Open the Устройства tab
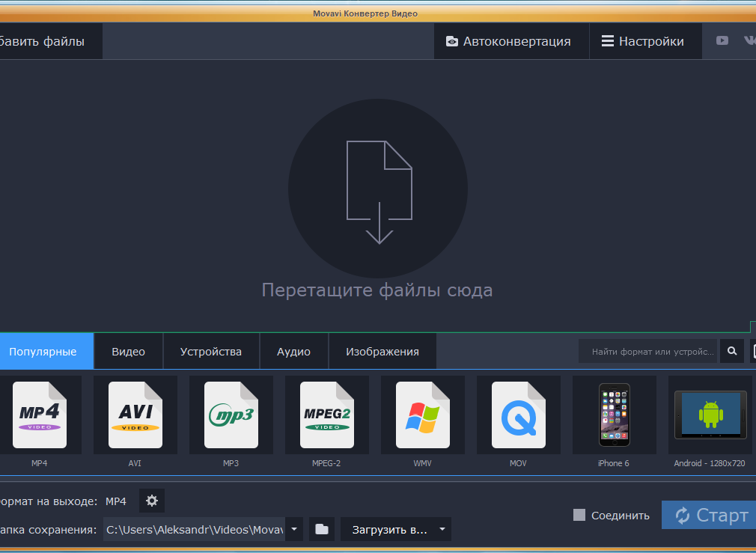Image resolution: width=756 pixels, height=553 pixels. click(211, 352)
